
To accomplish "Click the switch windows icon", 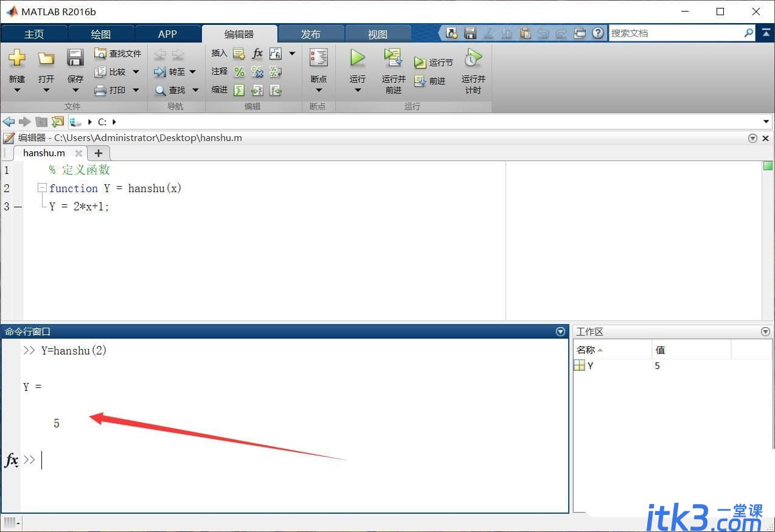I will (x=580, y=33).
